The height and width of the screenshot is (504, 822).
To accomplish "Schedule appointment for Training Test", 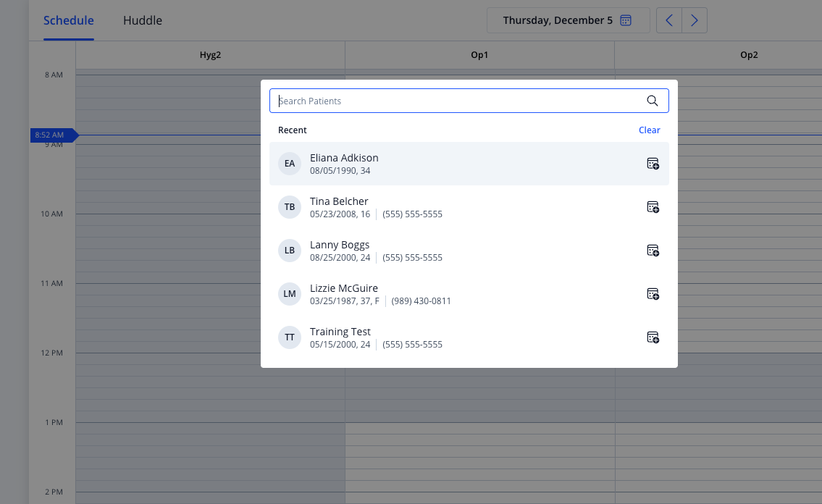I will point(653,337).
